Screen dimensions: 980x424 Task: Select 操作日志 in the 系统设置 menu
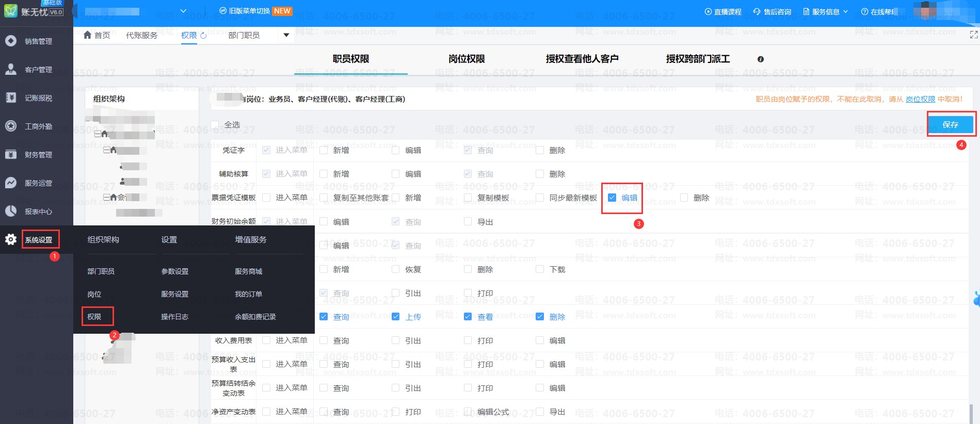(x=174, y=317)
